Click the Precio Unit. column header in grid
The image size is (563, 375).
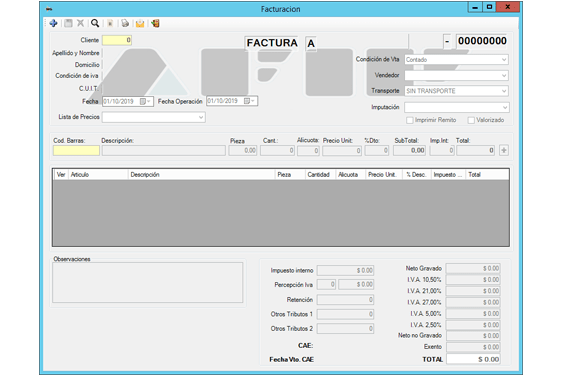pos(384,175)
